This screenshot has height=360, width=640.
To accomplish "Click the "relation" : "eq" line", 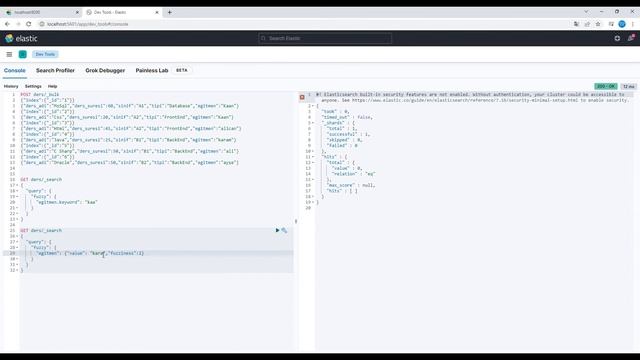I will [353, 174].
